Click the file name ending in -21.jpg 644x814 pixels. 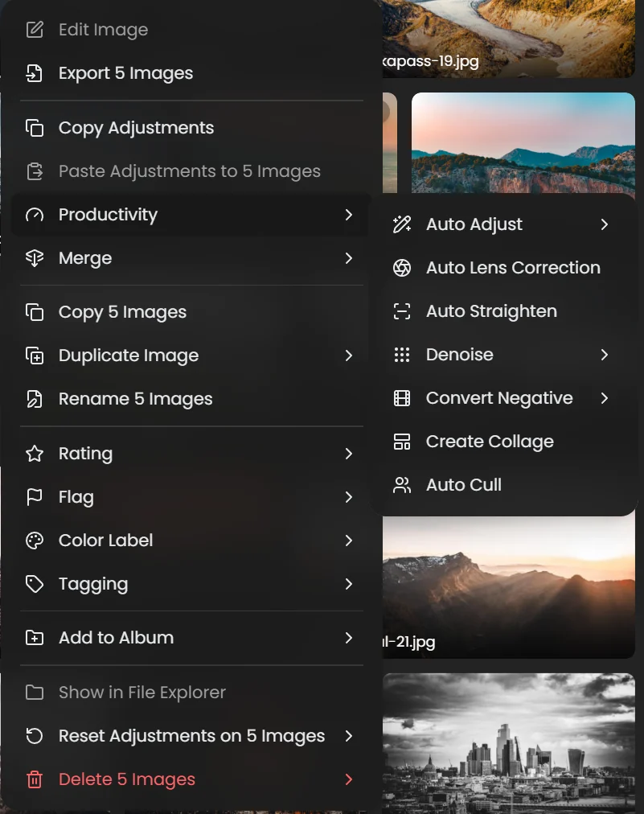click(409, 642)
